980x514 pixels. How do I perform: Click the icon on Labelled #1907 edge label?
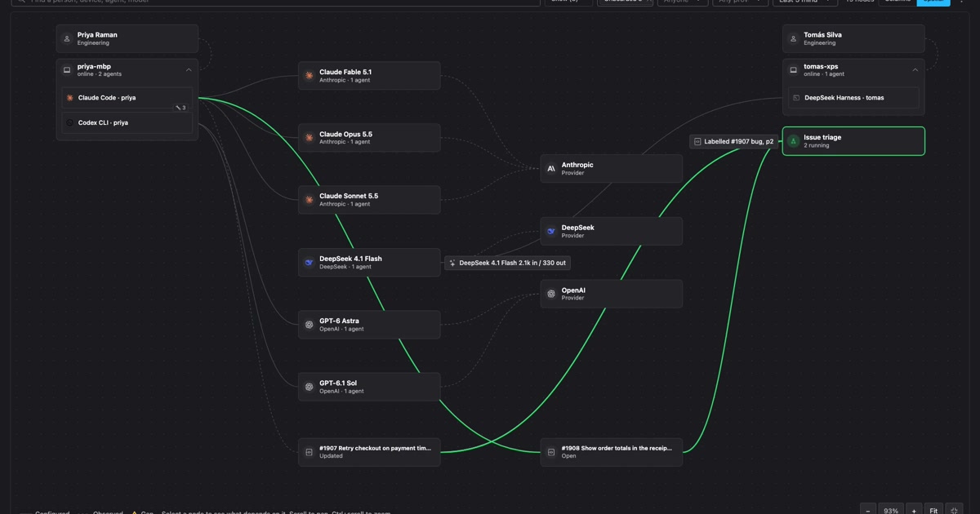click(697, 142)
